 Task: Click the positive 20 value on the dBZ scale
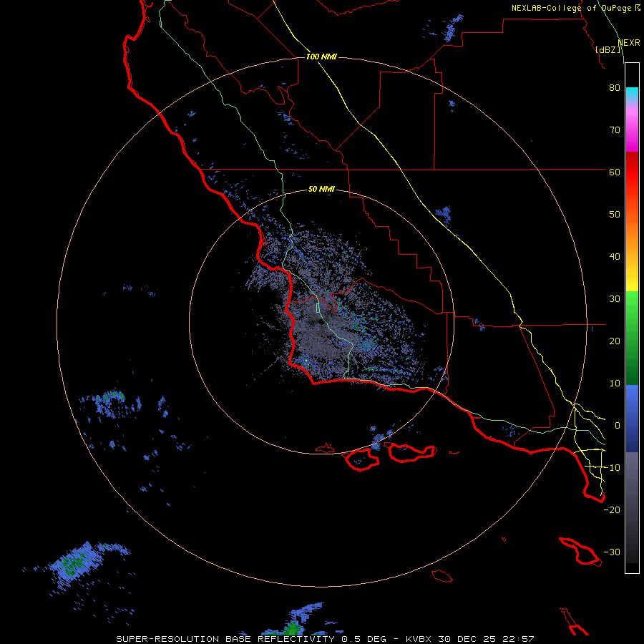click(615, 341)
